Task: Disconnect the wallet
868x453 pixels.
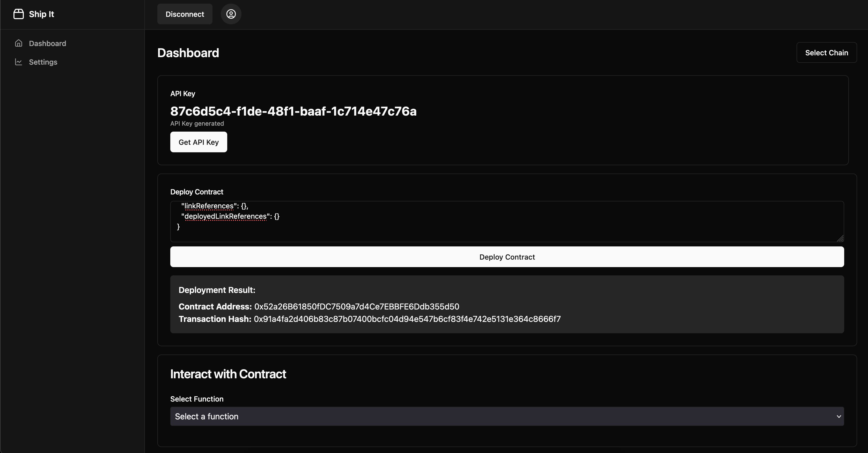Action: 185,14
